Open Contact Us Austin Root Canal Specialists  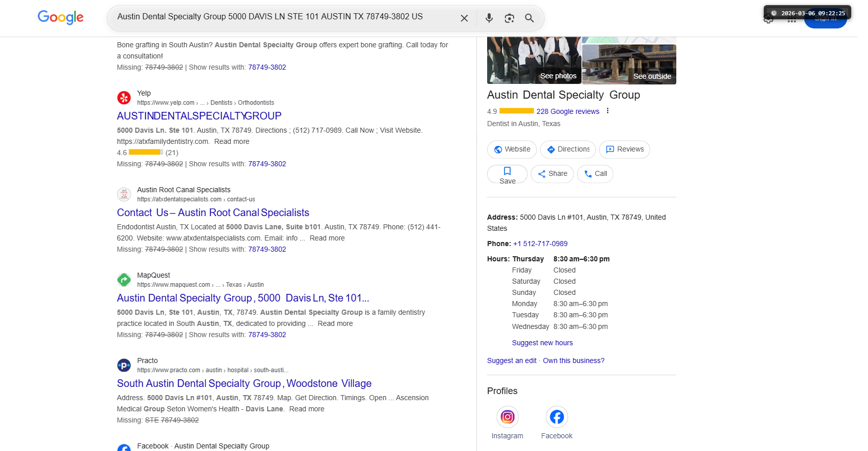[213, 213]
